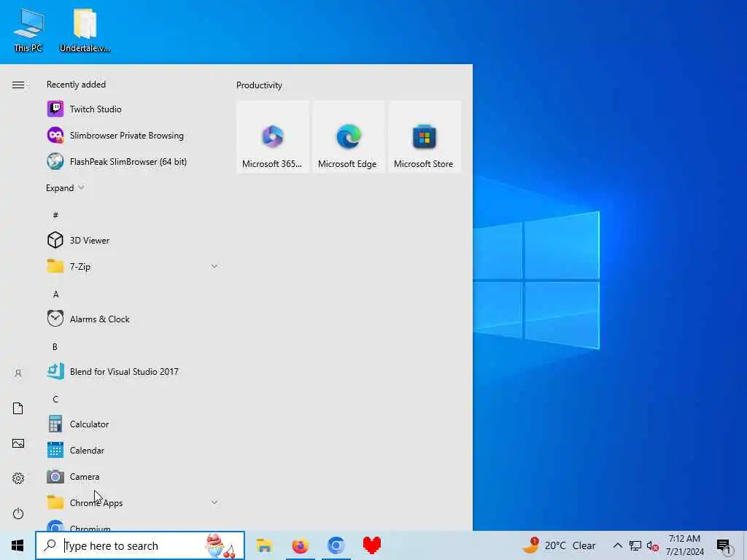Open the Microsoft 365 tile
The width and height of the screenshot is (747, 560).
tap(273, 136)
